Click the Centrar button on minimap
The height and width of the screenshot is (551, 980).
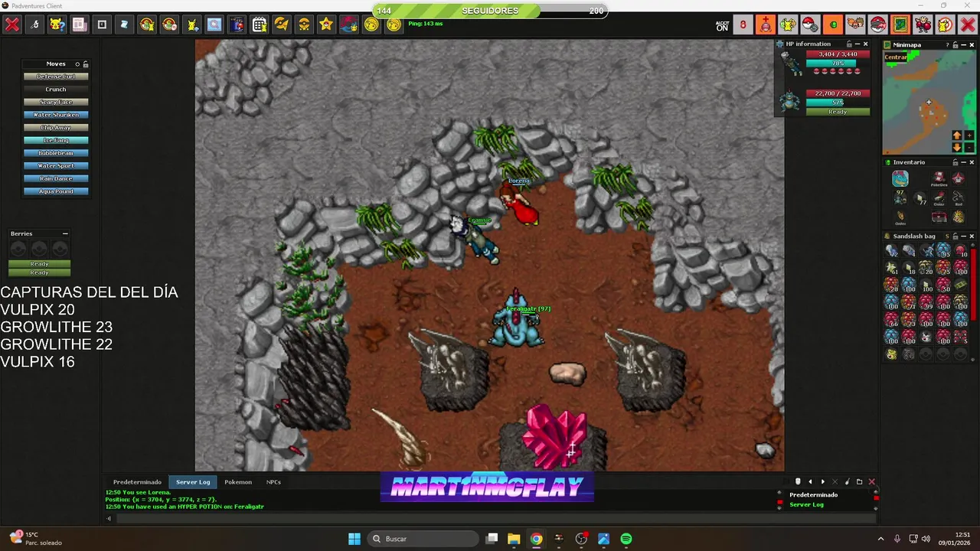[896, 57]
